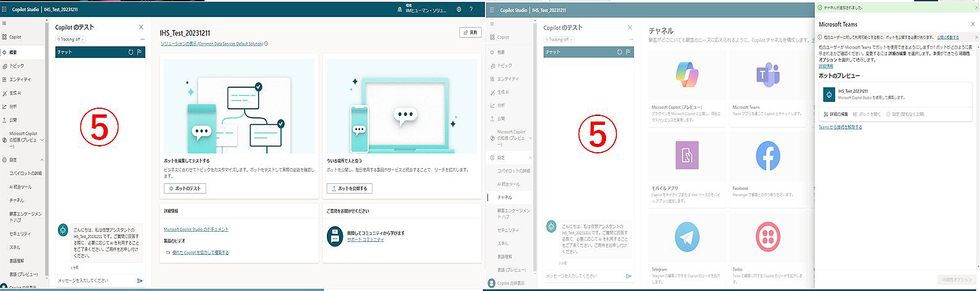
Task: Open Microsoft Copilot Studio のドキュメント link
Action: pyautogui.click(x=196, y=229)
